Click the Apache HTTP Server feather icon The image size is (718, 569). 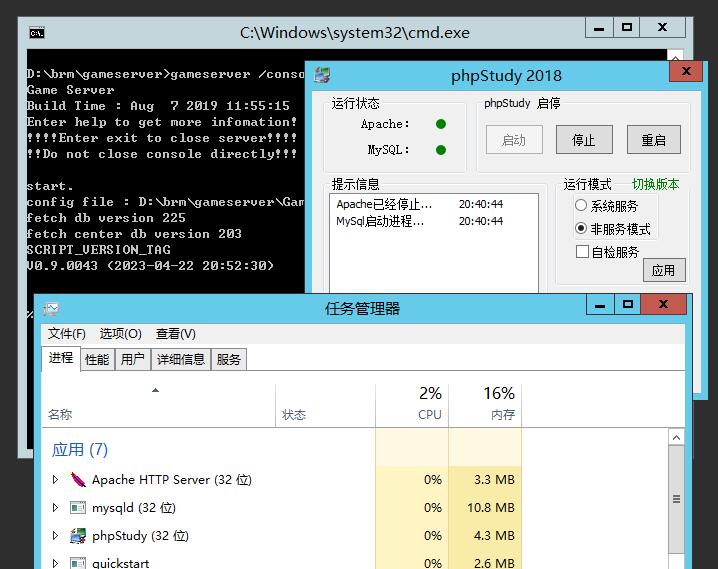coord(78,479)
